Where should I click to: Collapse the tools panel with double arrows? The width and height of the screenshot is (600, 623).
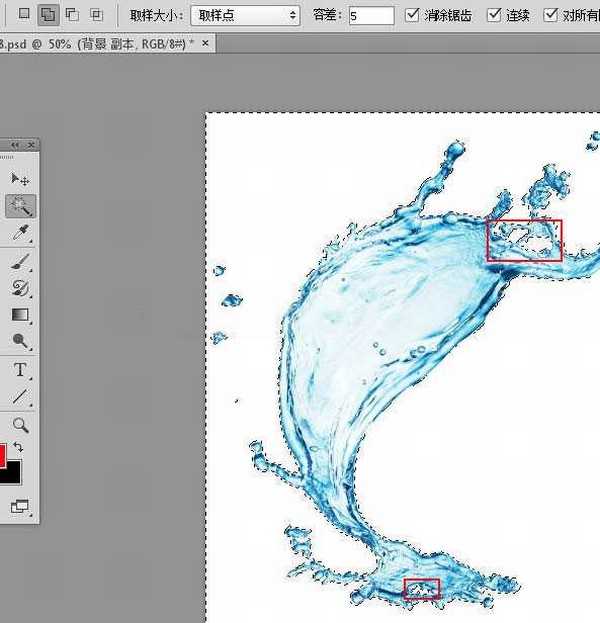(15, 145)
